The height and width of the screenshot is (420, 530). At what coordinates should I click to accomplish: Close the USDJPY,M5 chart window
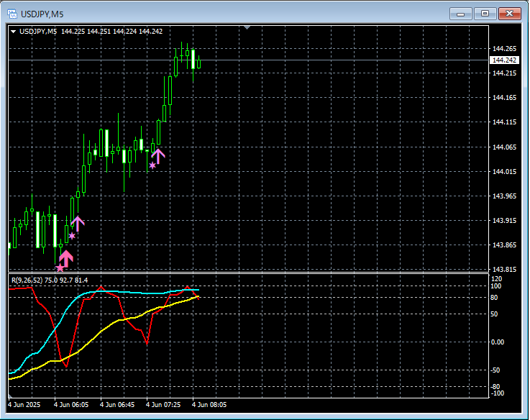509,14
